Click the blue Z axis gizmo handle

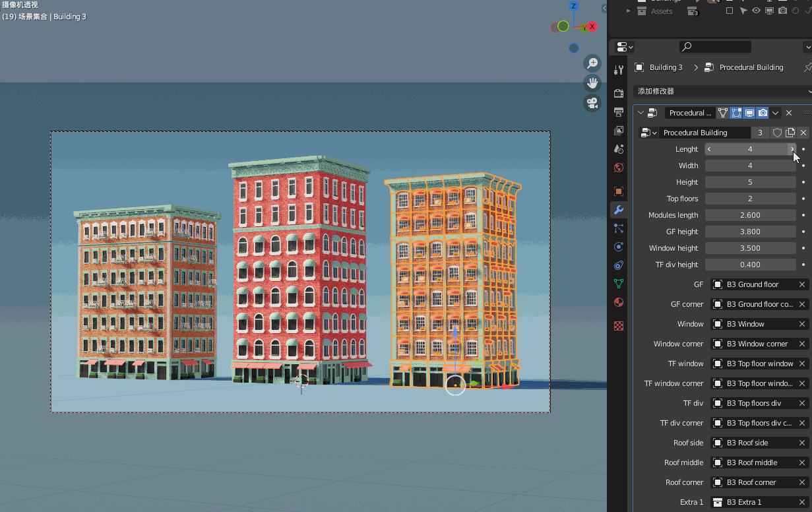tap(574, 6)
